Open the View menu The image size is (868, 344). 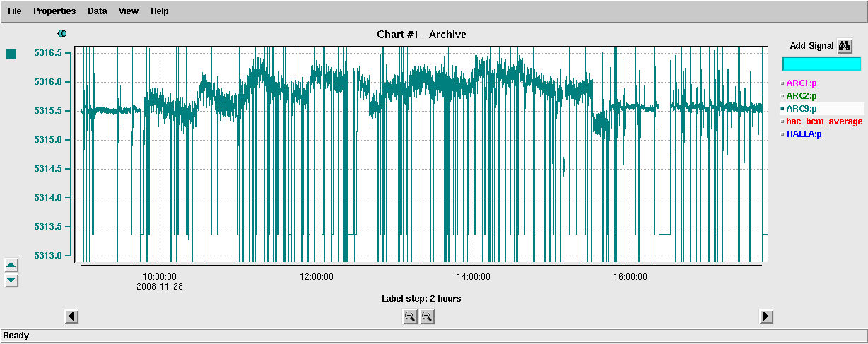(129, 11)
